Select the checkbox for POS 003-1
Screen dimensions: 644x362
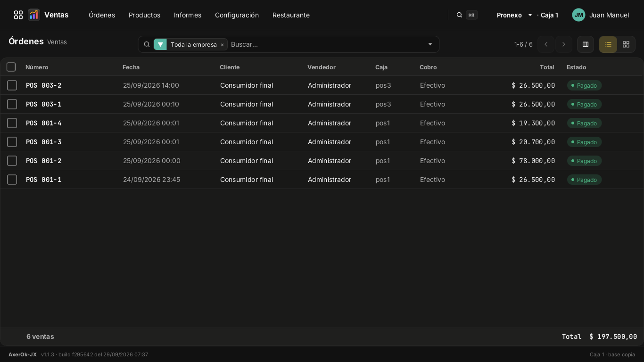click(12, 104)
